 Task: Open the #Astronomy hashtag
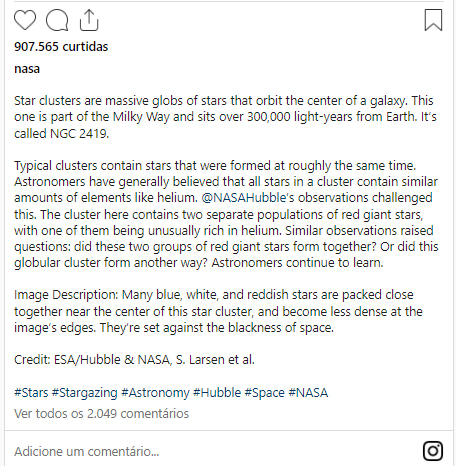coord(155,393)
